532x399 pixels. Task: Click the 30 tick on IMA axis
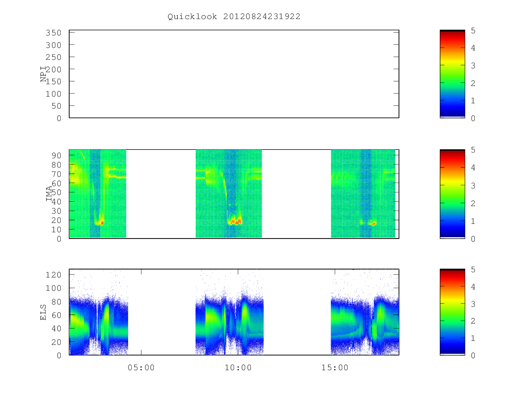56,211
